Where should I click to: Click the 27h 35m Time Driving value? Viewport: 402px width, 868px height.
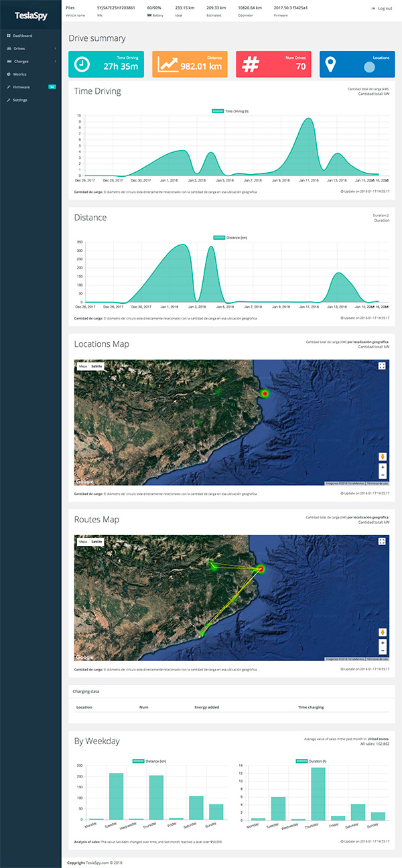[x=121, y=66]
